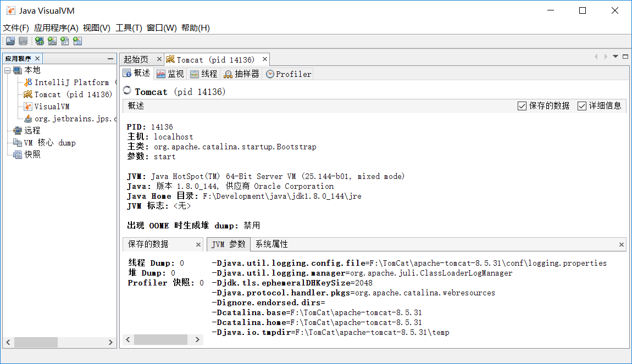Screen dimensions: 632x364
Task: Click the 监视 monitor chart icon
Action: coord(161,74)
